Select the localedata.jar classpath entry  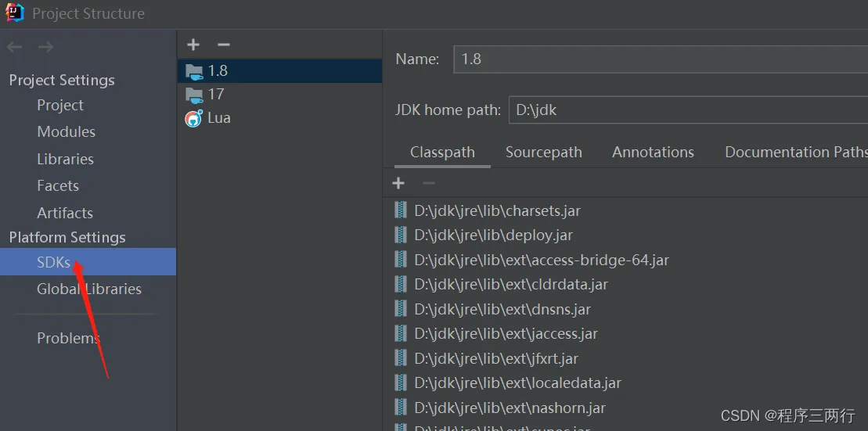coord(517,383)
